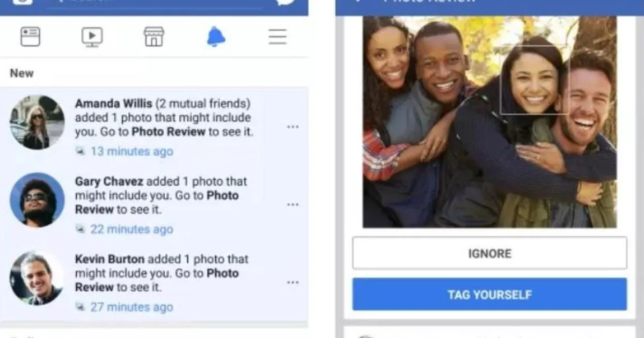This screenshot has height=338, width=644.
Task: Open the hamburger menu icon
Action: 277,36
